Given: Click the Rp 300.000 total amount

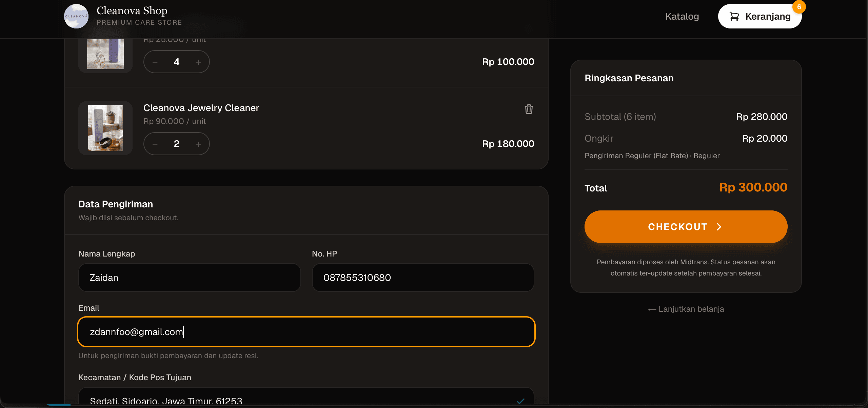Looking at the screenshot, I should [x=753, y=187].
